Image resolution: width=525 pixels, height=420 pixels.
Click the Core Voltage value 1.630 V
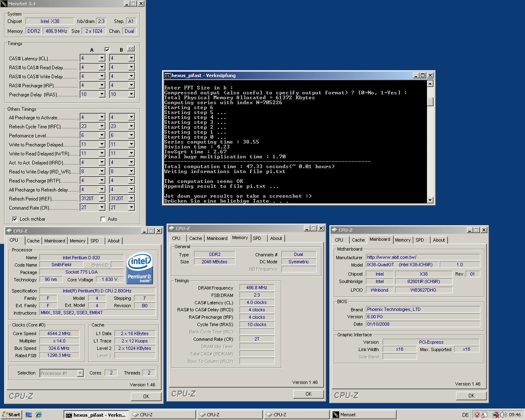coord(110,279)
